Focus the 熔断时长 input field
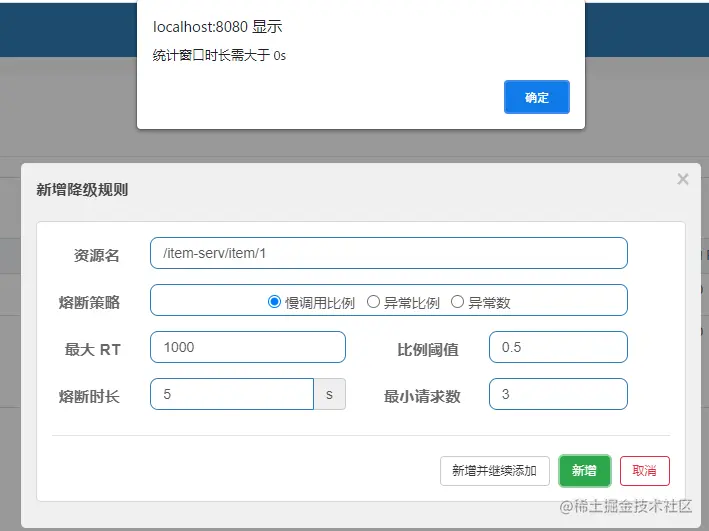The height and width of the screenshot is (531, 709). point(232,394)
